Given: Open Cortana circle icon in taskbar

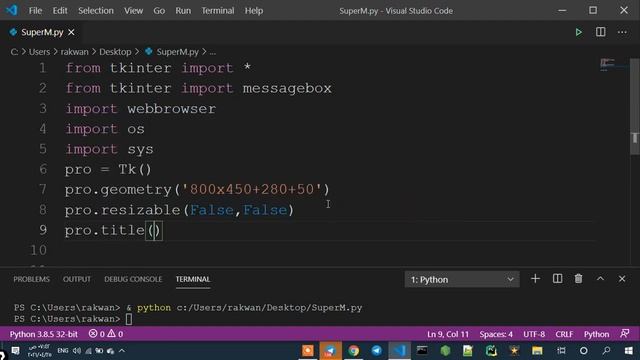Looking at the screenshot, I should 583,351.
